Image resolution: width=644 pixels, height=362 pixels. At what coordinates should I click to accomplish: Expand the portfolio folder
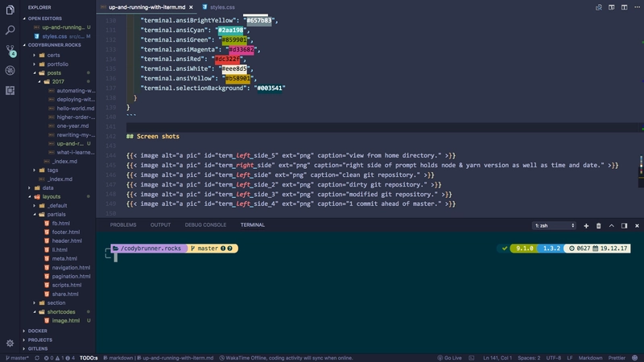[x=57, y=64]
